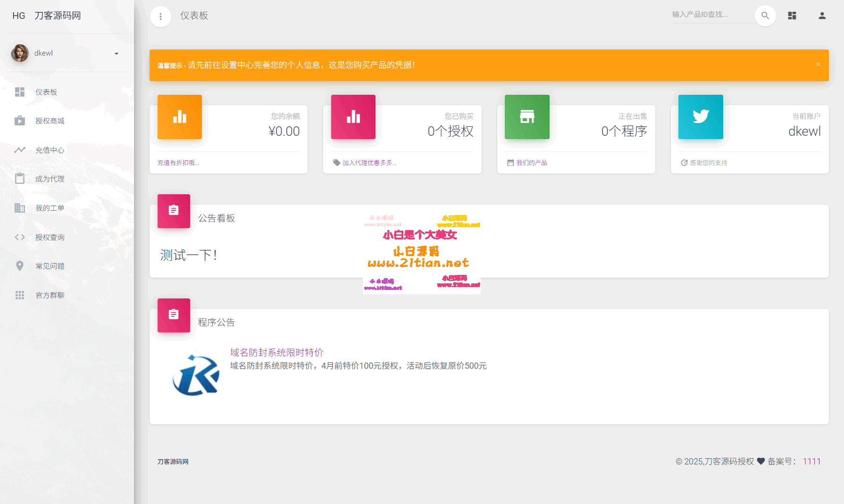Follow the 域名防封系统限时特价 link
This screenshot has height=504, width=844.
click(x=276, y=352)
